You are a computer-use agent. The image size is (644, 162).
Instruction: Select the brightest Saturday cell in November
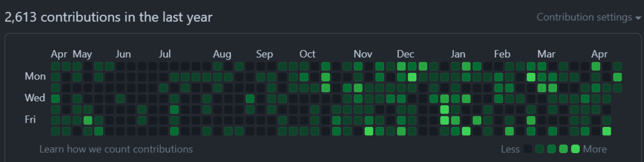pos(369,131)
